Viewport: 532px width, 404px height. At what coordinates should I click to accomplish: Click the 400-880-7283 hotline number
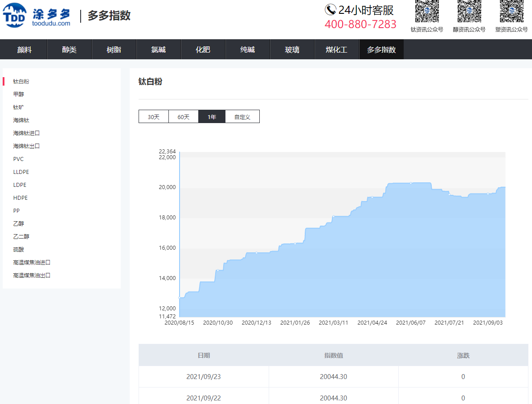[360, 25]
